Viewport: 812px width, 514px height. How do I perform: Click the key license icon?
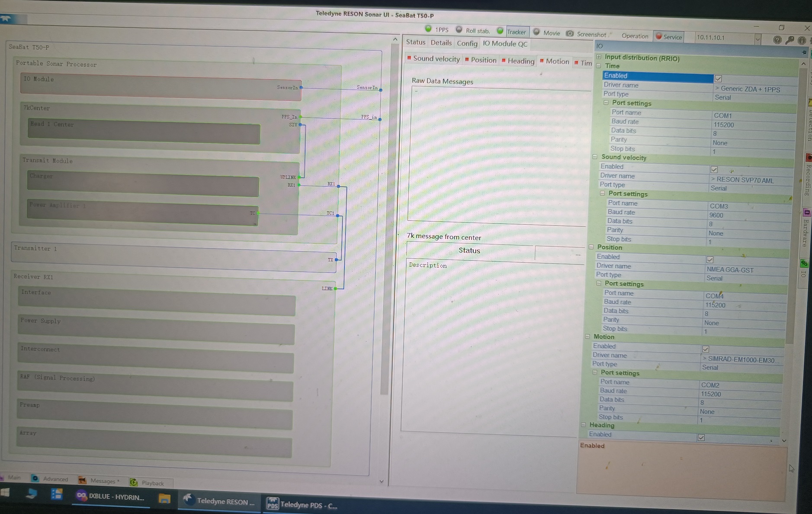pyautogui.click(x=790, y=40)
